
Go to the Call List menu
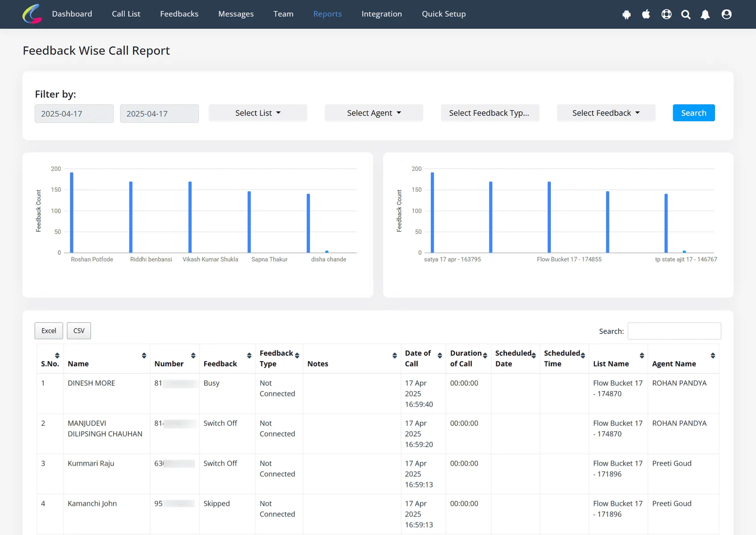pyautogui.click(x=126, y=14)
